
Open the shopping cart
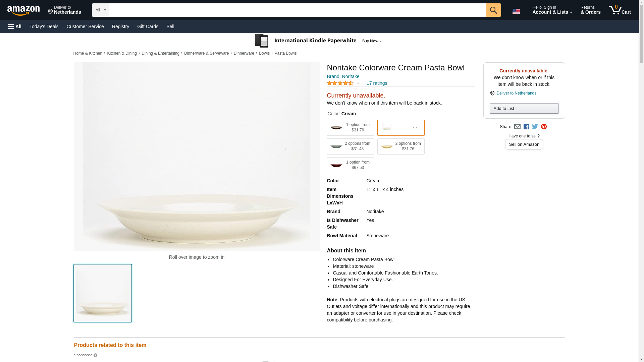620,10
